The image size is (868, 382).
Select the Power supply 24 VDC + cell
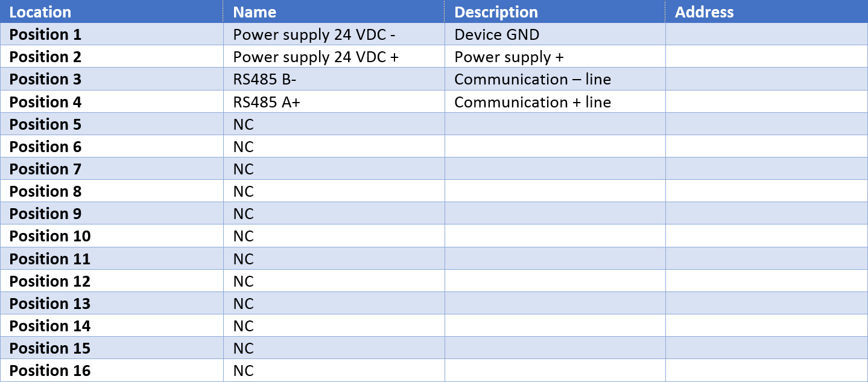334,57
